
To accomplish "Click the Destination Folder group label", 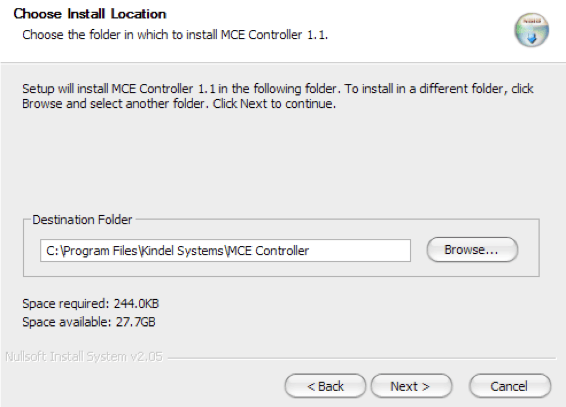I will [82, 219].
